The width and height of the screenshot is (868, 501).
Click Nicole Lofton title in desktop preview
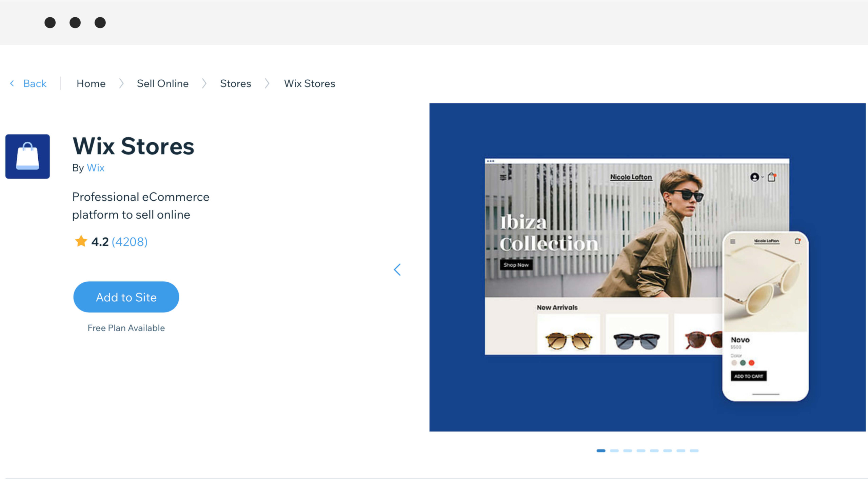pos(631,177)
